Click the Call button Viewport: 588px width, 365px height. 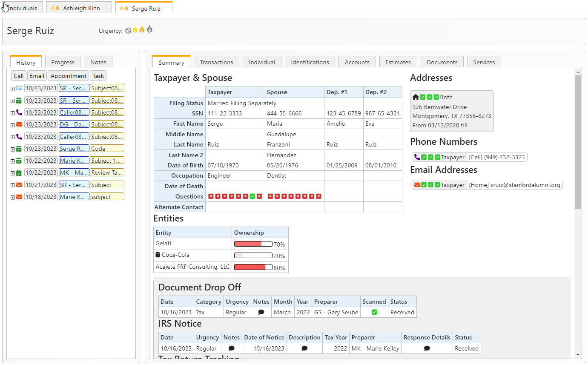[19, 76]
